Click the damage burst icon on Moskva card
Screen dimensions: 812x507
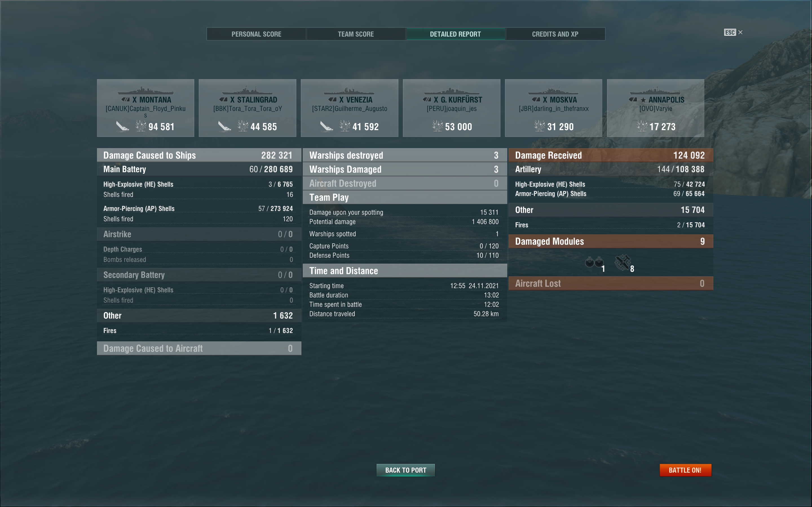539,126
